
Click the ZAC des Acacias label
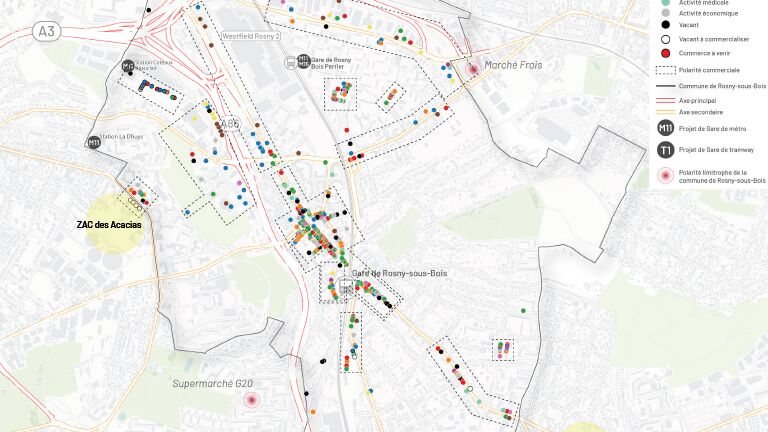coord(109,225)
